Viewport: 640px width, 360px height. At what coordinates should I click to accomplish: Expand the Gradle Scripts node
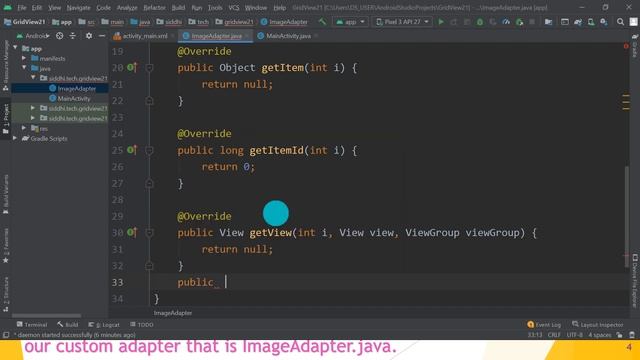point(15,138)
